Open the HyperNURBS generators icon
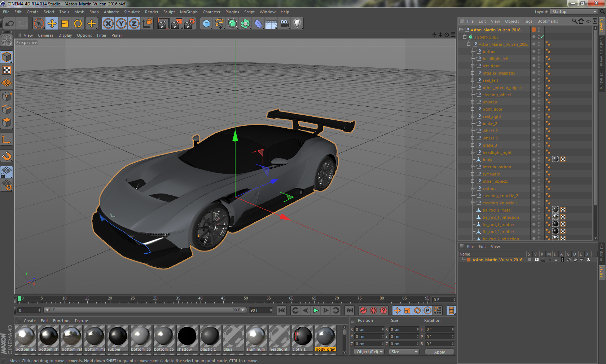The image size is (606, 364). [232, 24]
